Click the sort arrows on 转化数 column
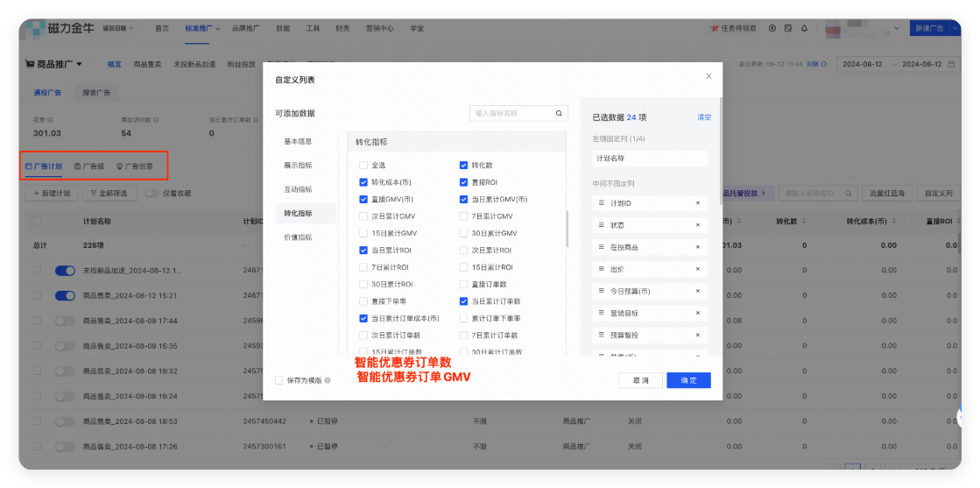The width and height of the screenshot is (980, 488). point(804,222)
